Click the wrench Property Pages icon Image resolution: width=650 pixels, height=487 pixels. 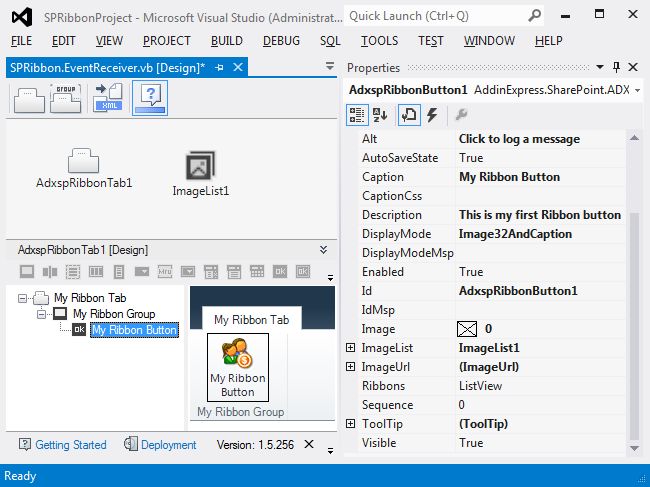[x=461, y=114]
